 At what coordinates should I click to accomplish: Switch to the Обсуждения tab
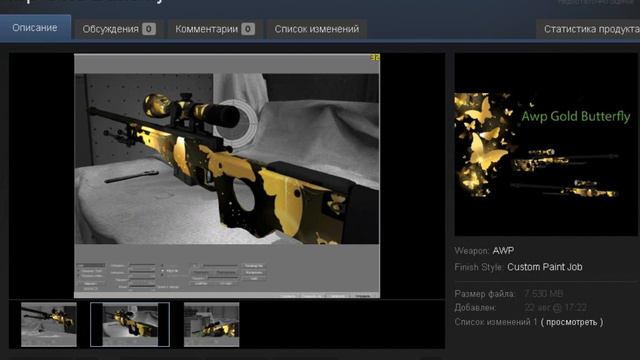pos(119,29)
